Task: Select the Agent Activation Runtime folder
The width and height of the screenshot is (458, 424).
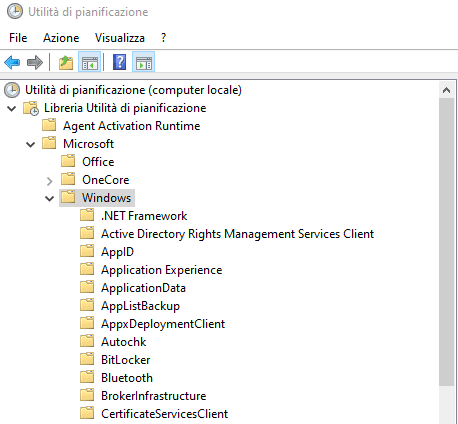Action: pos(132,126)
